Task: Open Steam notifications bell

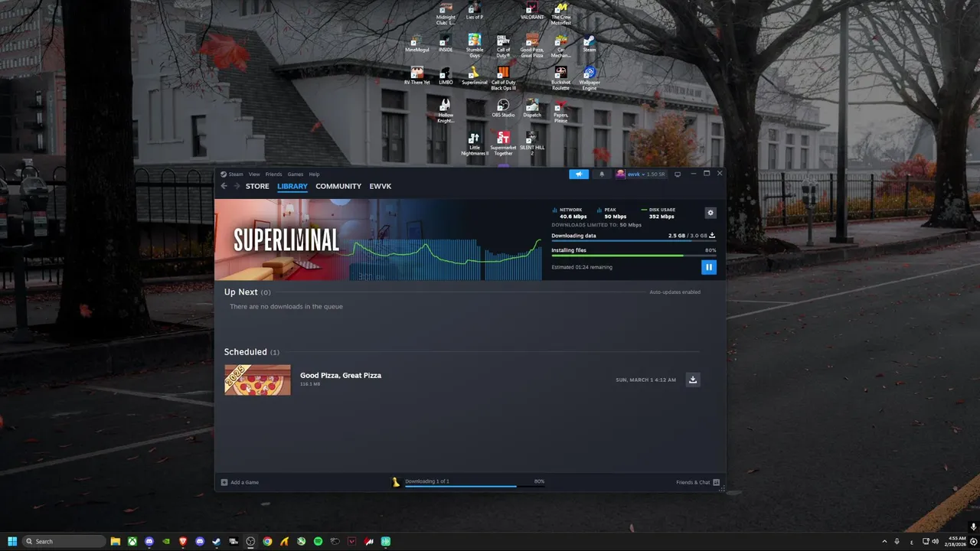Action: pos(601,174)
